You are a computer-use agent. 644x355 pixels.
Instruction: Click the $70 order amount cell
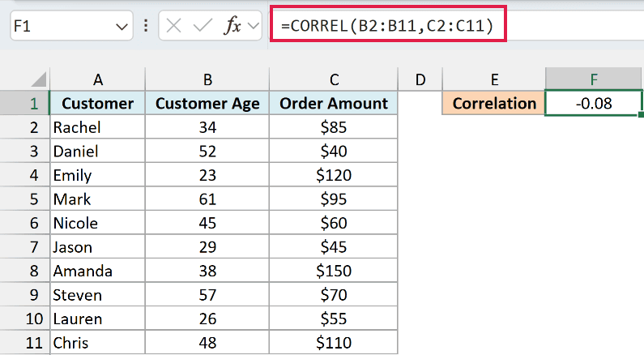[x=334, y=295]
